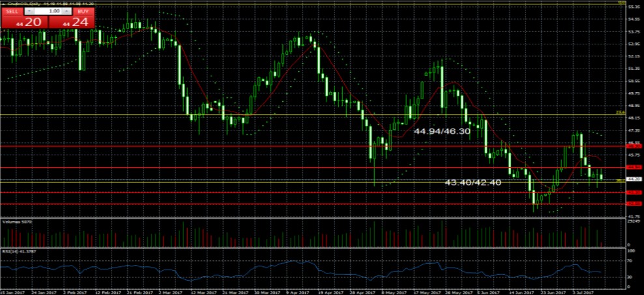Collapse one-click trading panel via title arrow
The image size is (644, 295).
click(x=3, y=3)
